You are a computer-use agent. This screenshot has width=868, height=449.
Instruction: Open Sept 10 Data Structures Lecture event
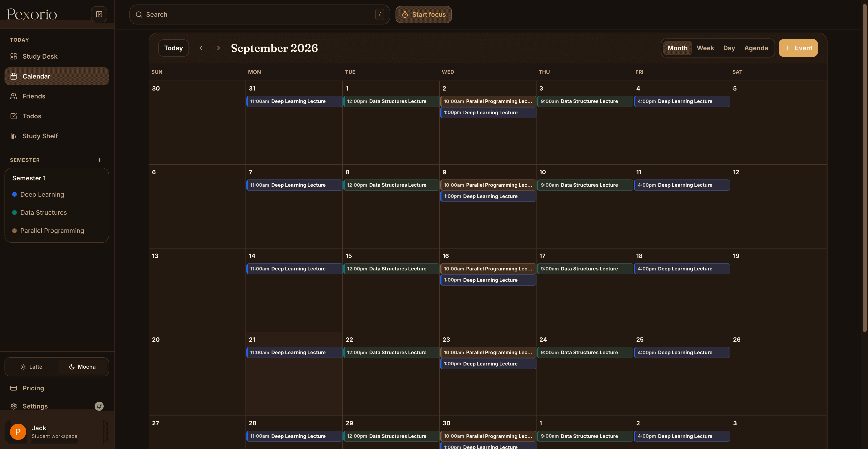tap(585, 185)
